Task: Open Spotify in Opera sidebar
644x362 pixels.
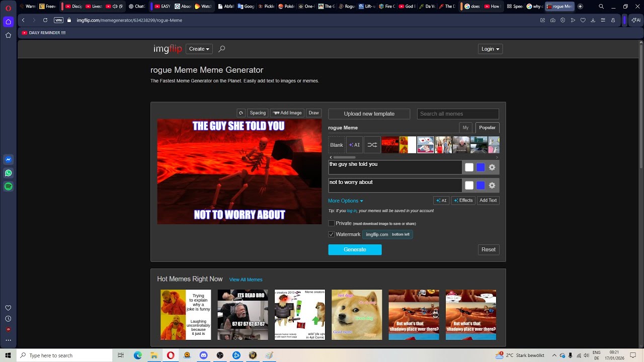Action: (8, 187)
